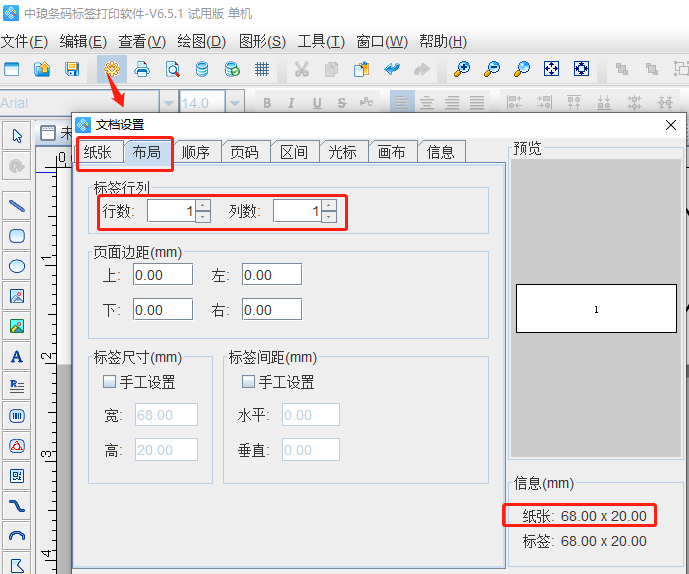This screenshot has width=689, height=574.
Task: Toggle Strikethrough formatting button
Action: pyautogui.click(x=342, y=103)
